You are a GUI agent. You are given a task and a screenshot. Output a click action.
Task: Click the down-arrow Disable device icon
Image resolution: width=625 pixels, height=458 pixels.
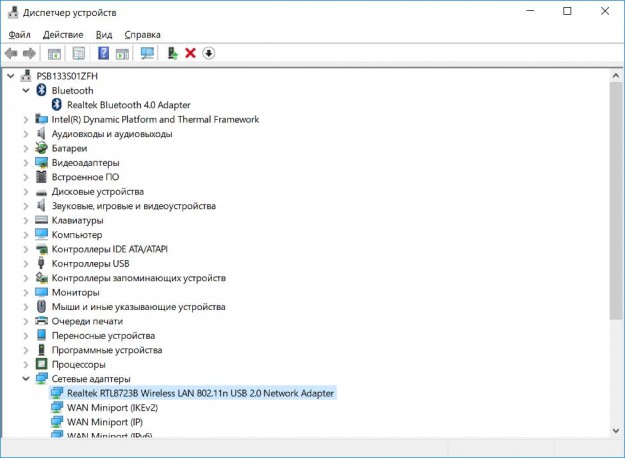209,53
